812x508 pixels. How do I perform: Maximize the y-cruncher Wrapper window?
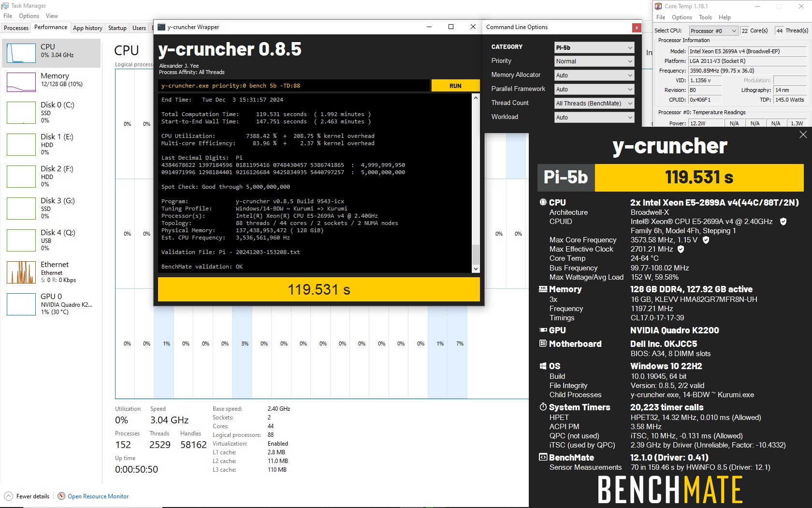point(451,27)
